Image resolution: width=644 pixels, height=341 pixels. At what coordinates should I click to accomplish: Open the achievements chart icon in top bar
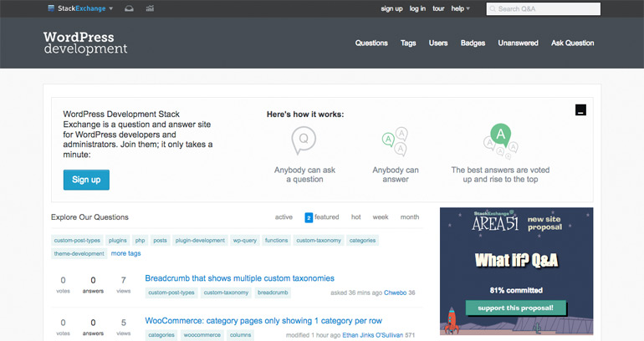click(150, 8)
